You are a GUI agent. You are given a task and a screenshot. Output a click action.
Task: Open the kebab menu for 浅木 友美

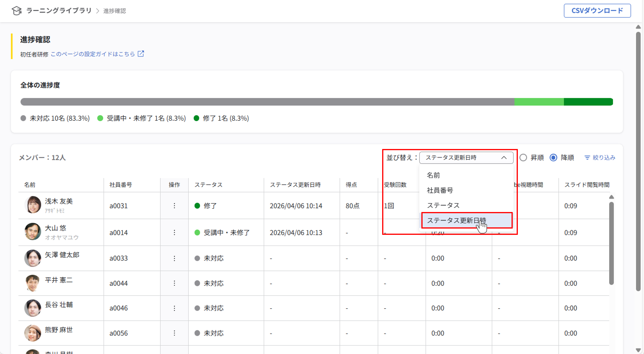tap(174, 206)
